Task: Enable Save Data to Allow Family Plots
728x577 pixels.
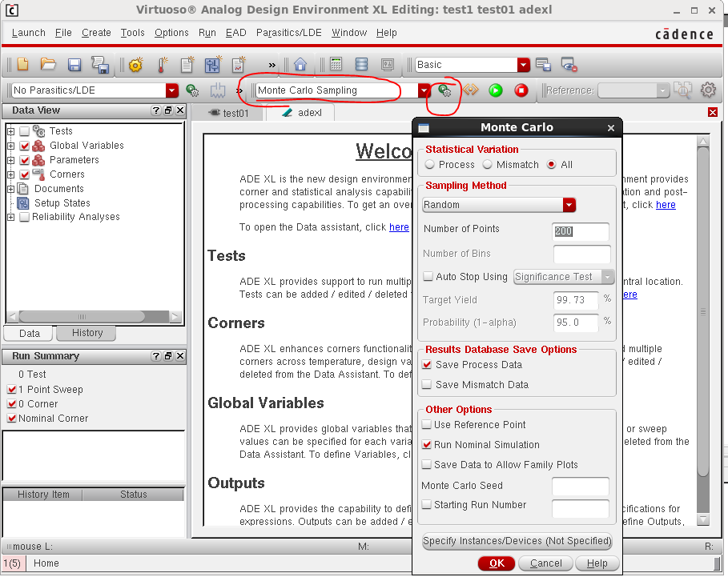Action: (426, 464)
